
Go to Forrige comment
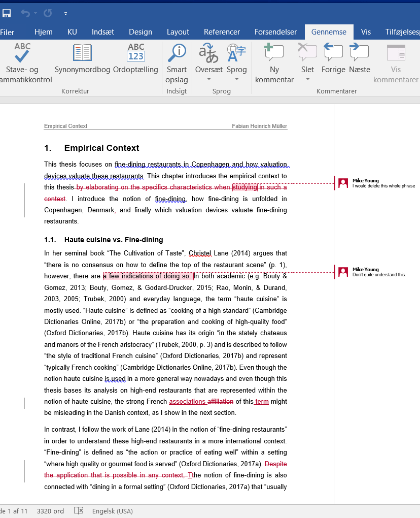pyautogui.click(x=333, y=58)
